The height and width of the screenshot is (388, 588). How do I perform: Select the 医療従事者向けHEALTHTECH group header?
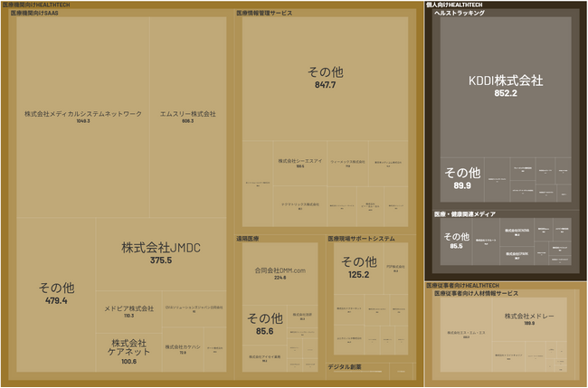point(463,286)
